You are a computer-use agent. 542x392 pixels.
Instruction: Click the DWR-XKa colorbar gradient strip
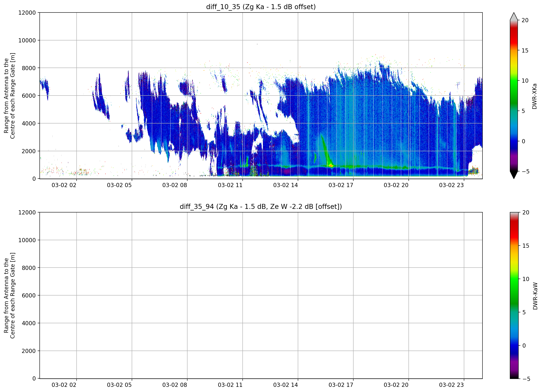pyautogui.click(x=514, y=96)
